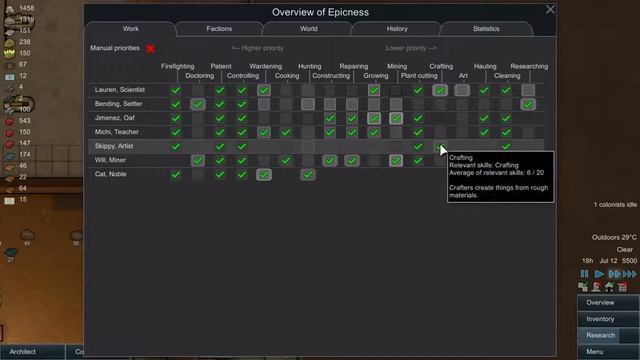Select colonist Lauren, Scientist
The height and width of the screenshot is (360, 640).
pyautogui.click(x=120, y=90)
